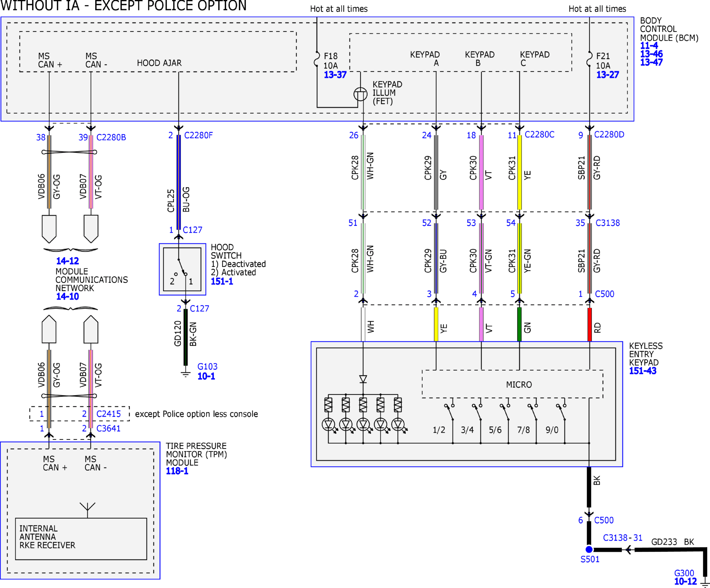Click the F18 10A fuse symbol
This screenshot has height=588, width=710.
coord(317,58)
